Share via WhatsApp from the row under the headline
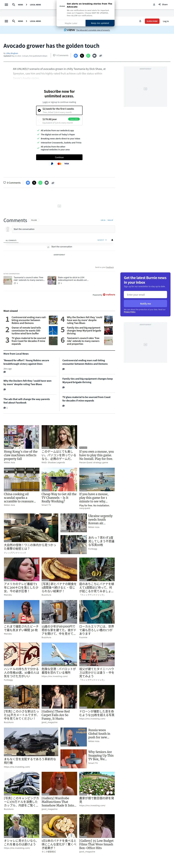 tap(88, 56)
